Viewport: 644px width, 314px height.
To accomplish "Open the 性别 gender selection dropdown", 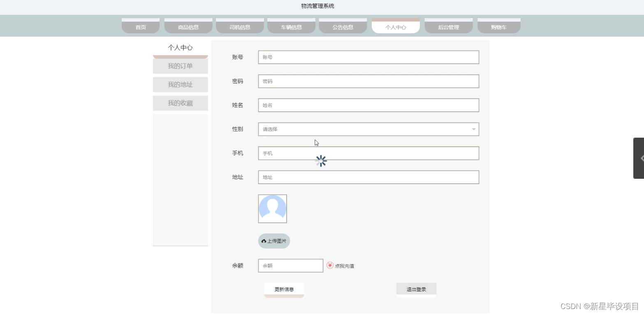I will (x=368, y=129).
